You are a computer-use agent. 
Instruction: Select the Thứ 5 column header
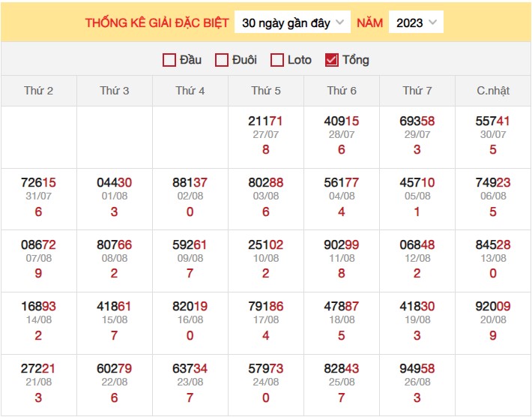click(266, 91)
